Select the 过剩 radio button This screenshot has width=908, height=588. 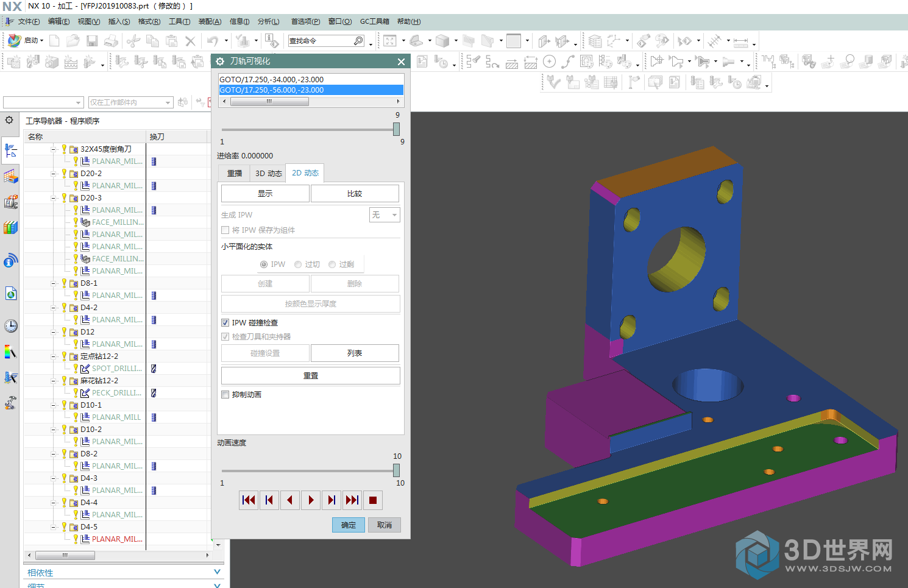click(332, 264)
